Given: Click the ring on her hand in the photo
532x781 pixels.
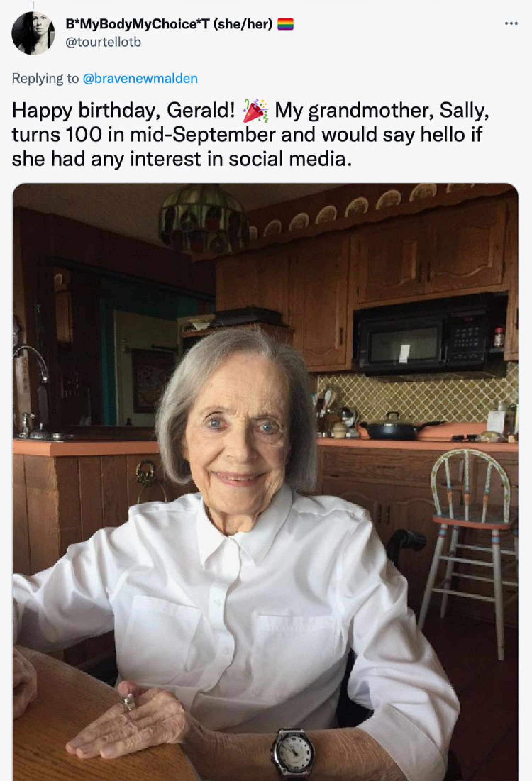Looking at the screenshot, I should pos(128,701).
